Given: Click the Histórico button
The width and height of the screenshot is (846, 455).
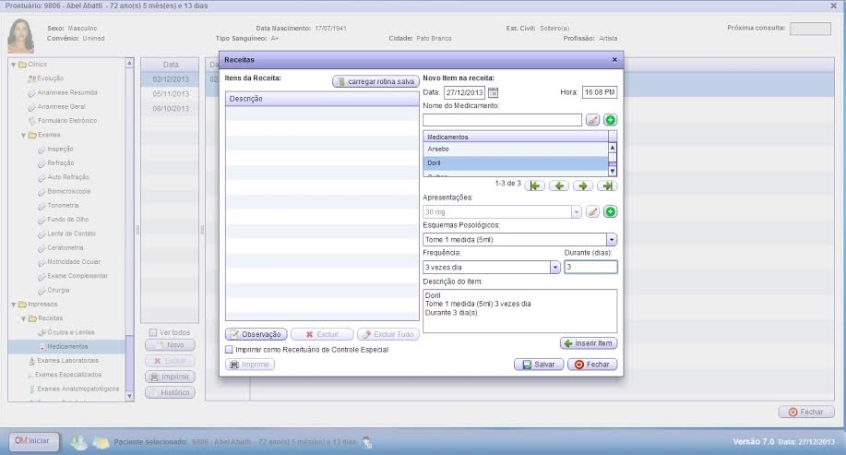Looking at the screenshot, I should click(x=170, y=392).
